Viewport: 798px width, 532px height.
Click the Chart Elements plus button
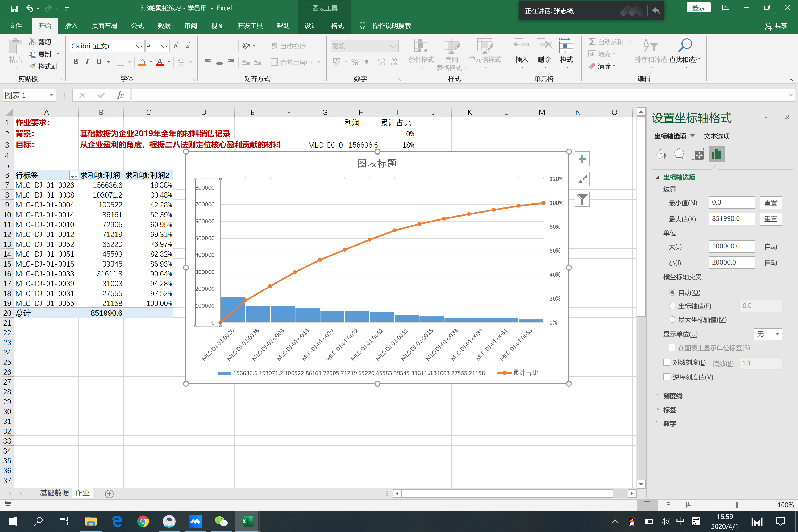(582, 159)
